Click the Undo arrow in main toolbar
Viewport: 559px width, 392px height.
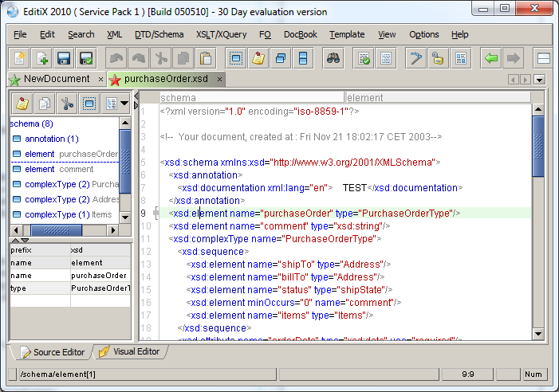116,58
